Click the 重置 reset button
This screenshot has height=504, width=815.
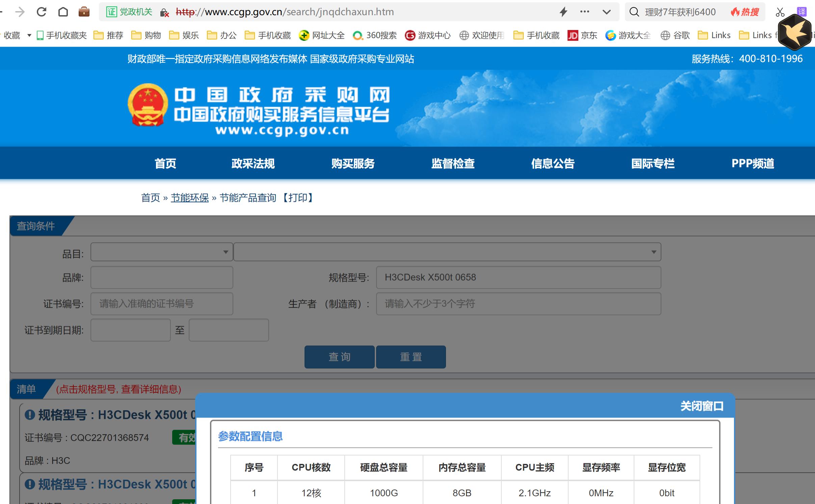(411, 357)
